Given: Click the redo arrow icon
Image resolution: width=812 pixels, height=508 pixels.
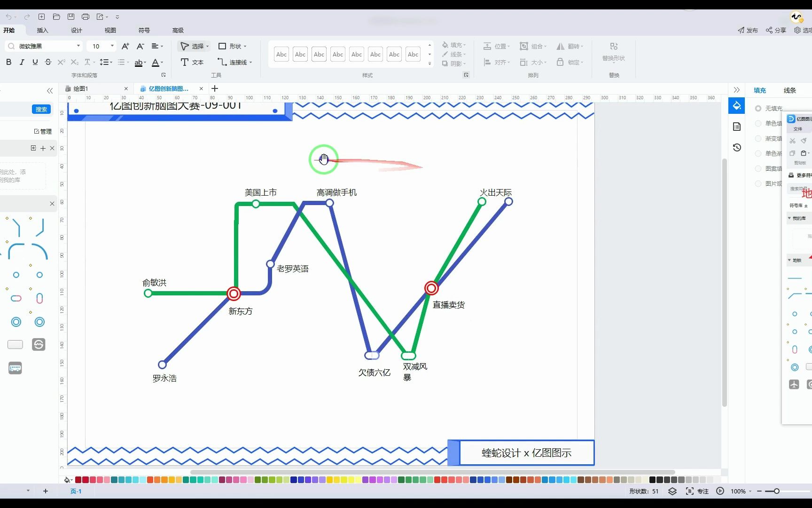Looking at the screenshot, I should click(27, 17).
